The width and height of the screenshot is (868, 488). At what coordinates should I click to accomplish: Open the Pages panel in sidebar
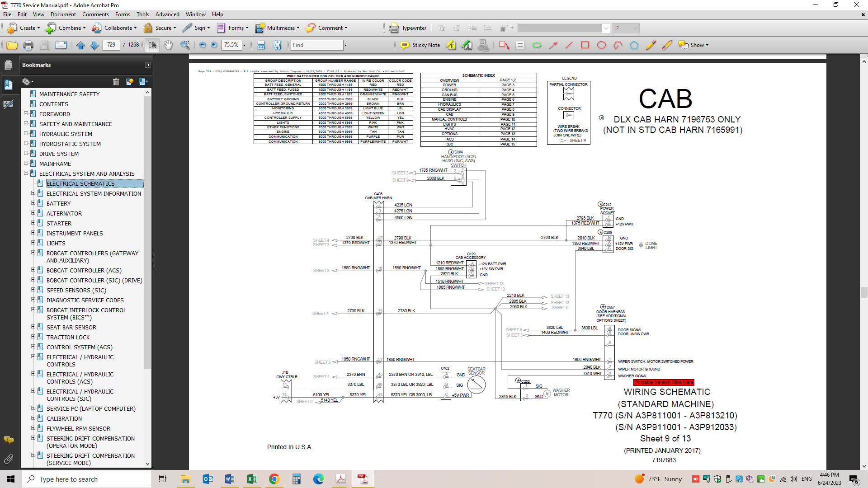coord(8,65)
